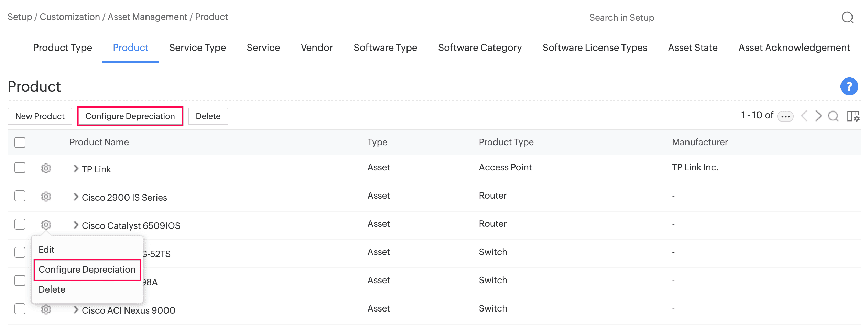Open the table search magnifier icon
868x327 pixels.
pos(833,116)
